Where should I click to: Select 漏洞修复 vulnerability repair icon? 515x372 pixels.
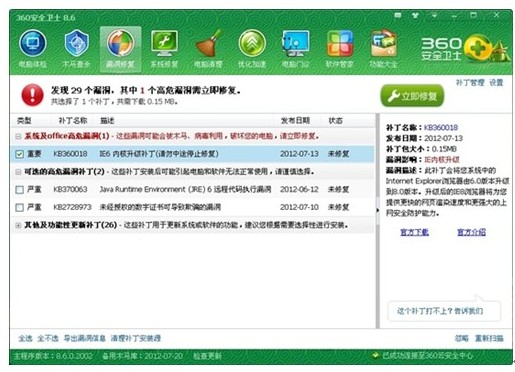coord(120,49)
